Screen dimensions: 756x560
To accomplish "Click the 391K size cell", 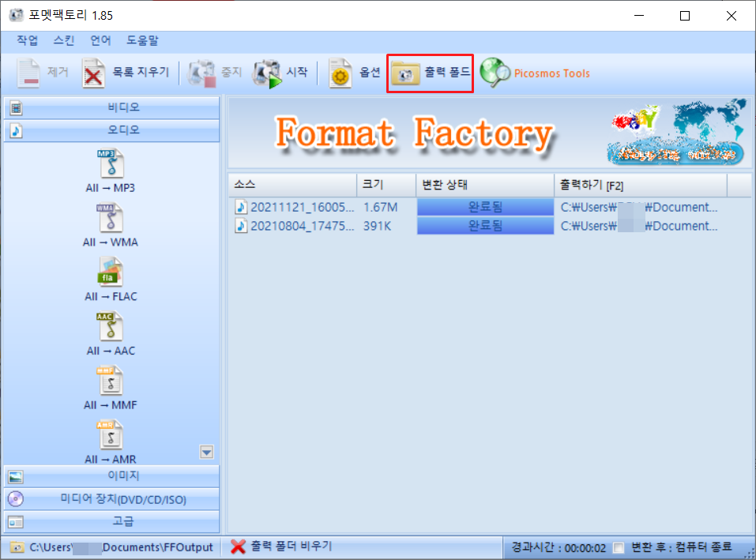I will click(377, 226).
